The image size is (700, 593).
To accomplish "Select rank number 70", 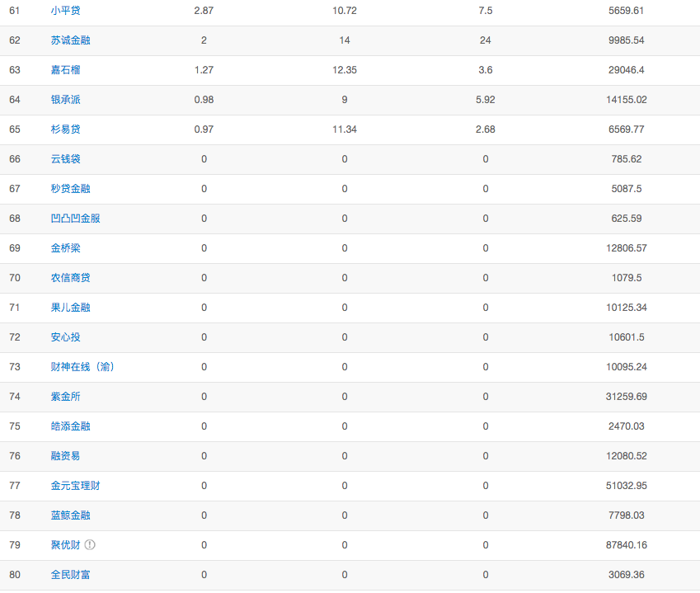I will [x=15, y=278].
